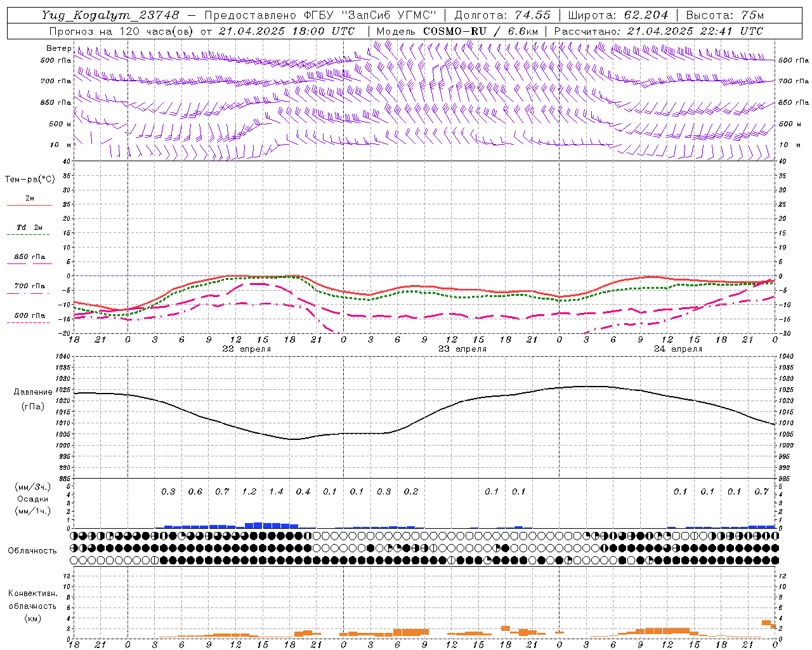
Task: Click the Высота: 75м header field
Action: 724,15
